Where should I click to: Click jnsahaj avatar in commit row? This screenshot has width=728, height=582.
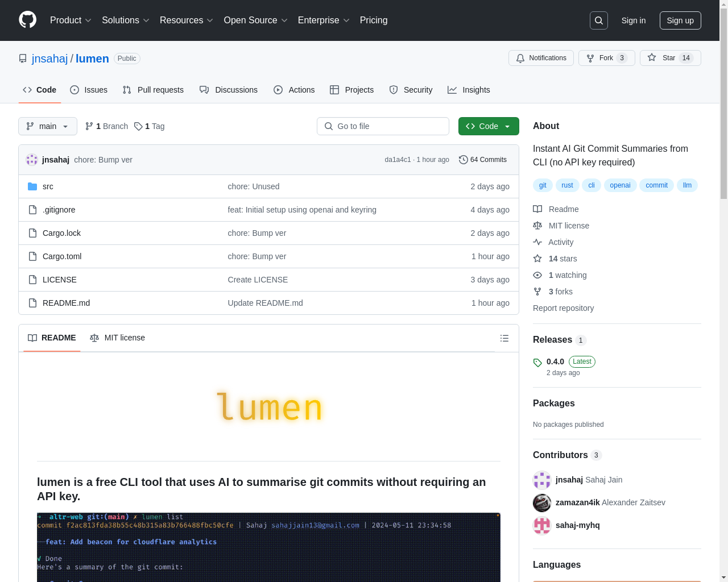click(32, 160)
